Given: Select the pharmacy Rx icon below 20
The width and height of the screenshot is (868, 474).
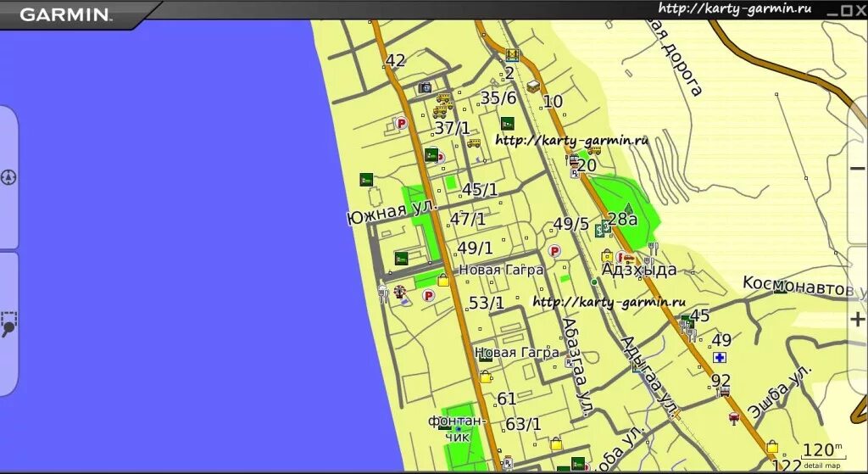Looking at the screenshot, I should 575,174.
